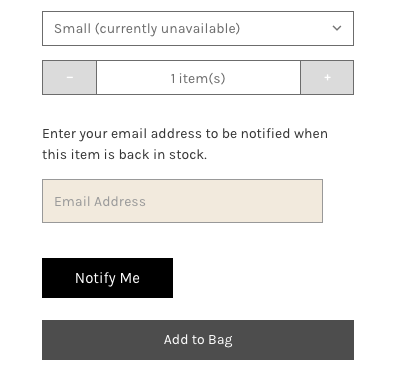This screenshot has width=407, height=372.
Task: Click the Email Address input field
Action: click(182, 201)
